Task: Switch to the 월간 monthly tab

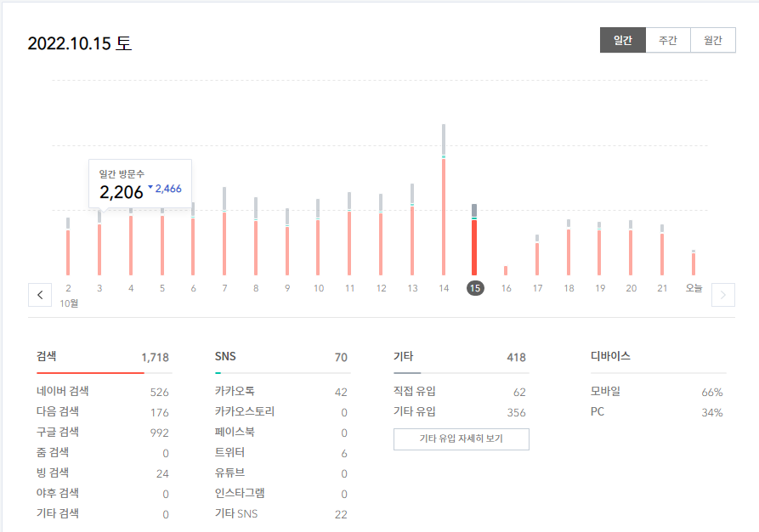Action: 713,40
